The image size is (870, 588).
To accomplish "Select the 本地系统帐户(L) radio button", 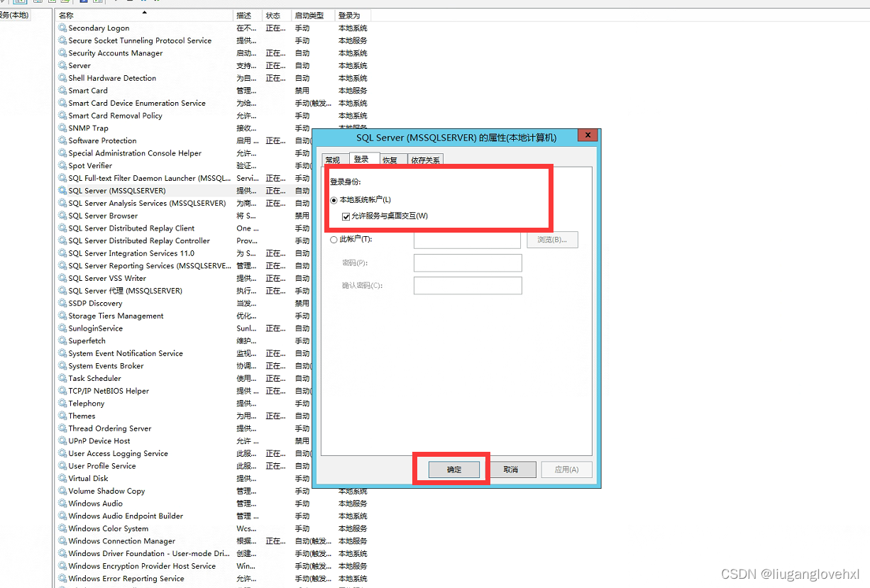I will pyautogui.click(x=334, y=200).
